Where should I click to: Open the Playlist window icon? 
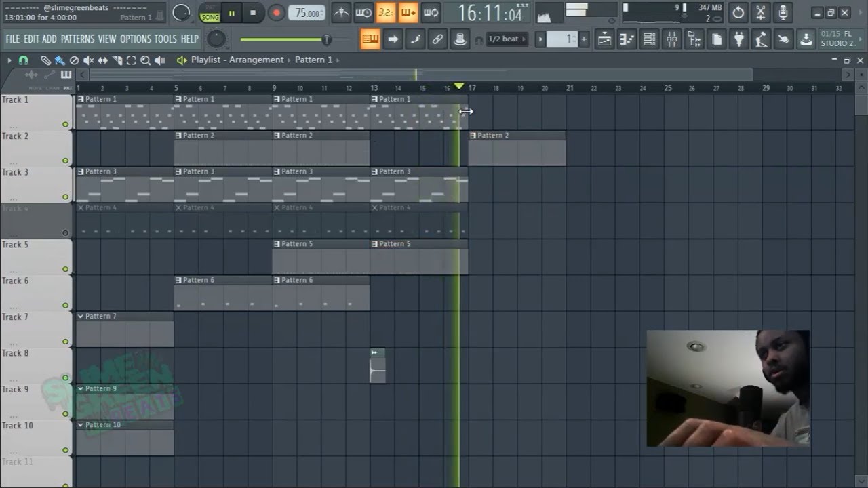click(x=604, y=39)
